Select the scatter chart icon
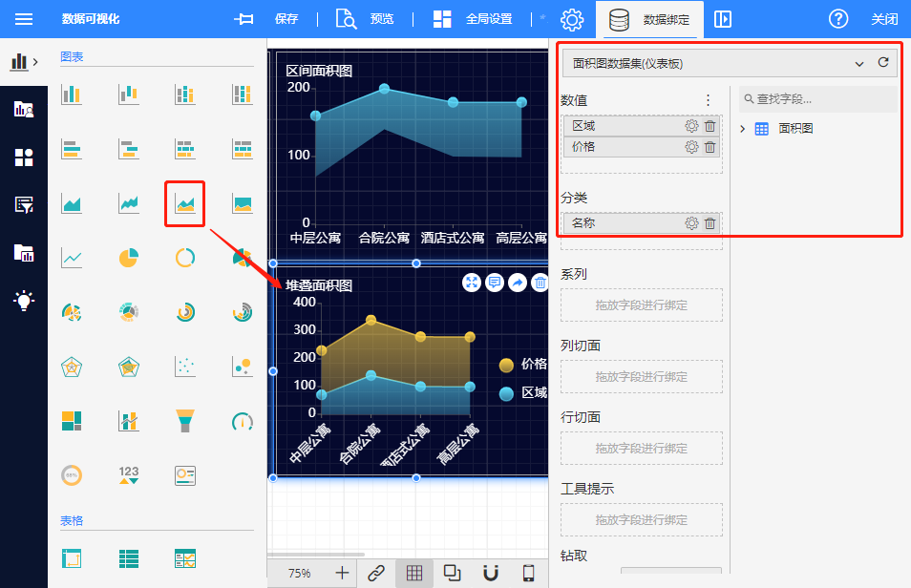 click(x=185, y=366)
